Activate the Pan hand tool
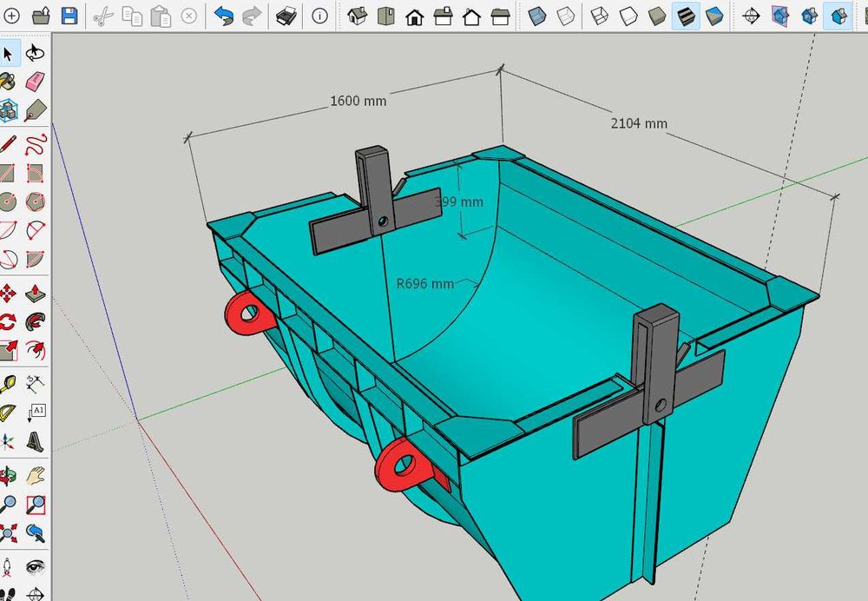The width and height of the screenshot is (868, 601). 35,476
